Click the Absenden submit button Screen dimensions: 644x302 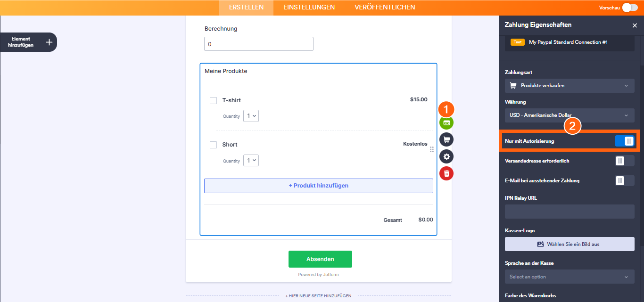click(x=320, y=259)
